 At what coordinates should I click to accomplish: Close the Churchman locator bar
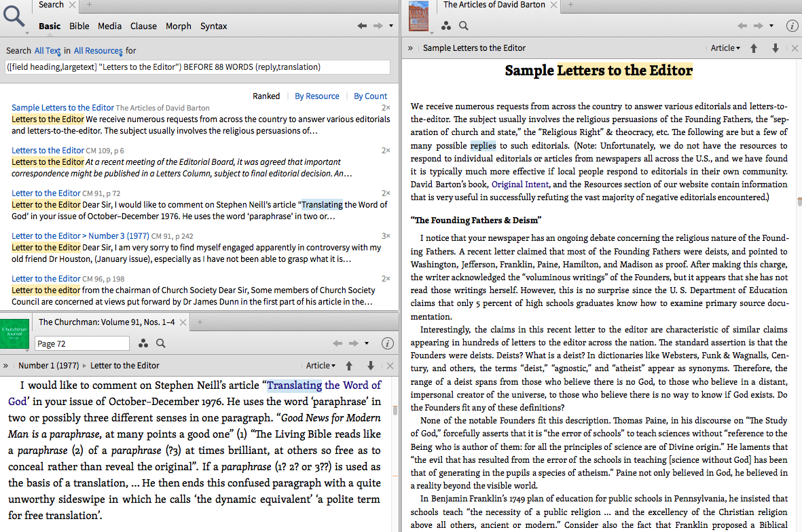[390, 365]
